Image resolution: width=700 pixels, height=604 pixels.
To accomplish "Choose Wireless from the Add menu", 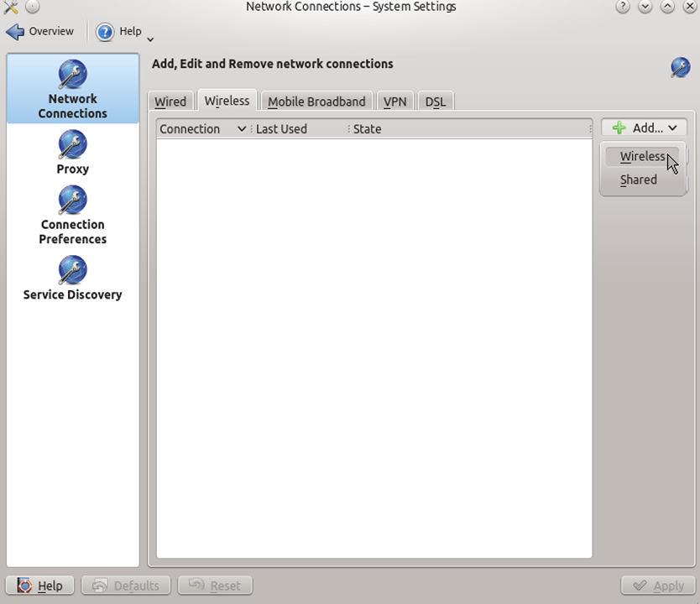I will 642,157.
